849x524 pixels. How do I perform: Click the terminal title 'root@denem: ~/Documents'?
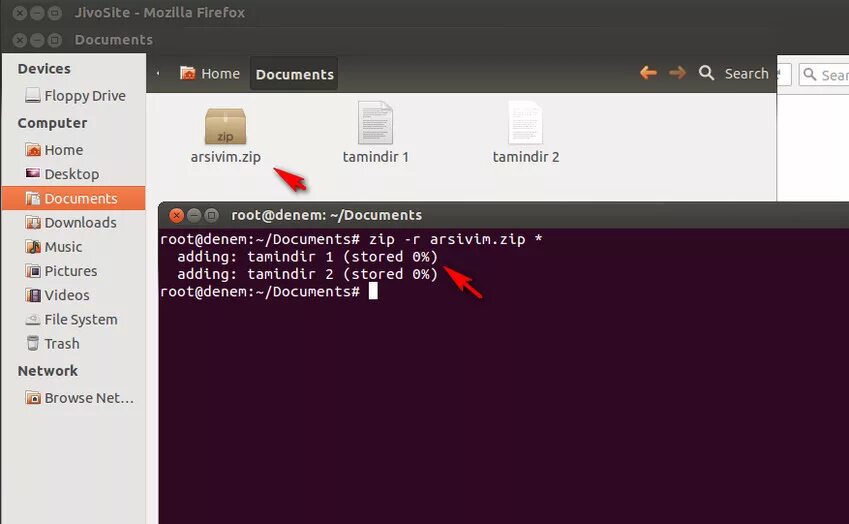tap(326, 215)
